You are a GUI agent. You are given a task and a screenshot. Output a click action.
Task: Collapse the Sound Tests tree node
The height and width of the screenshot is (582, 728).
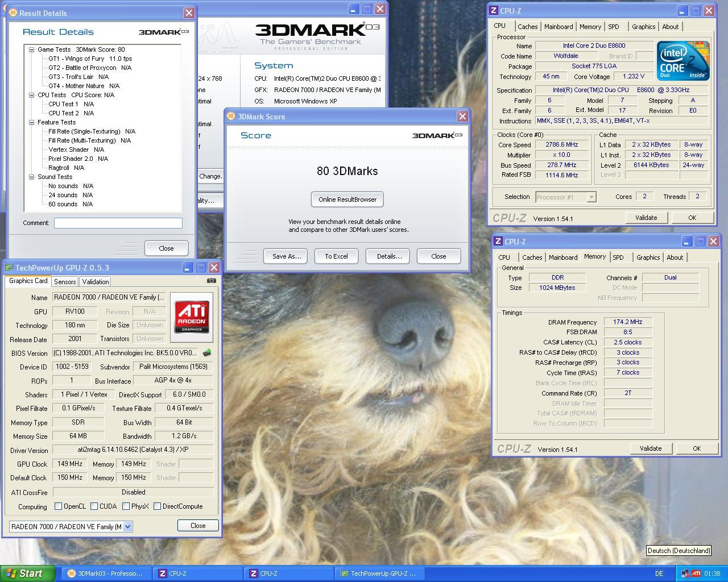[x=32, y=177]
